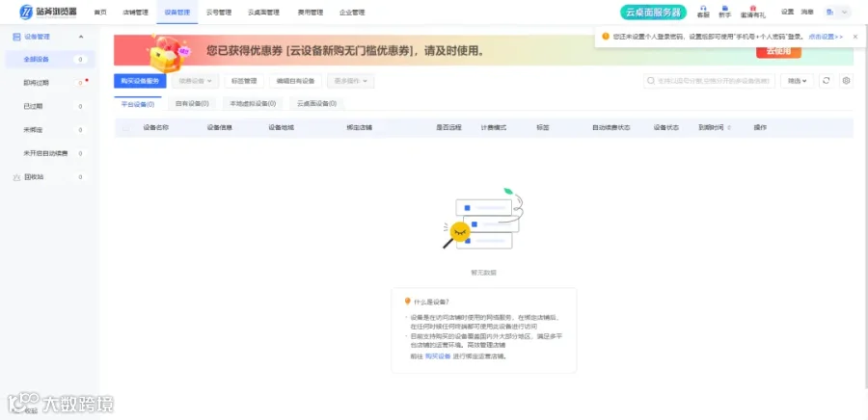The width and height of the screenshot is (868, 420).
Task: Click the 暂无数据 empty-state text
Action: pyautogui.click(x=483, y=273)
